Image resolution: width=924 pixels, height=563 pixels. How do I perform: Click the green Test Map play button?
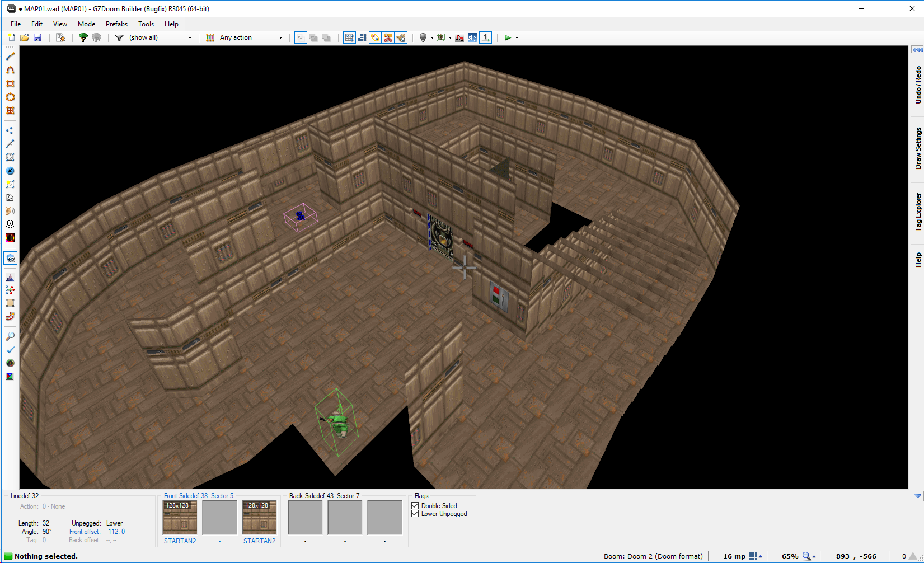coord(508,37)
